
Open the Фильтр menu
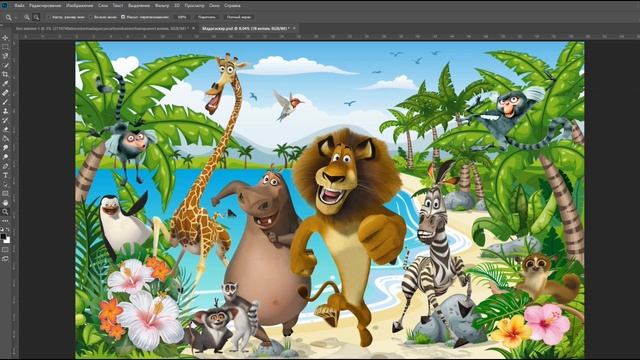point(162,6)
